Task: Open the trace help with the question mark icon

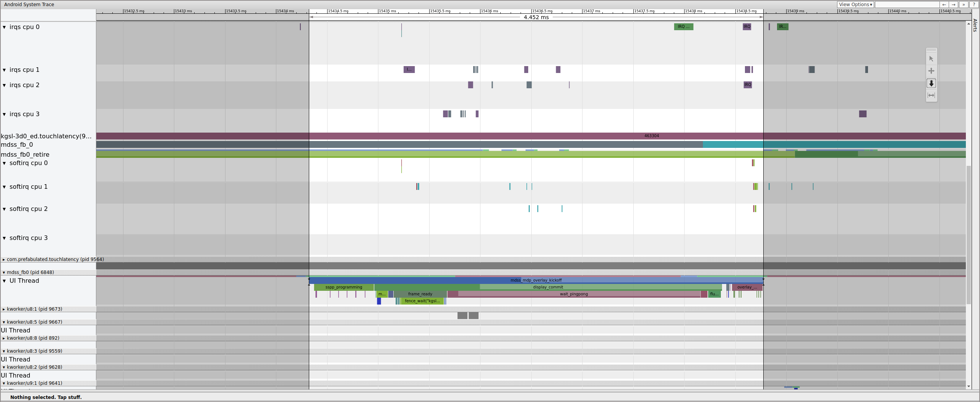Action: tap(974, 4)
